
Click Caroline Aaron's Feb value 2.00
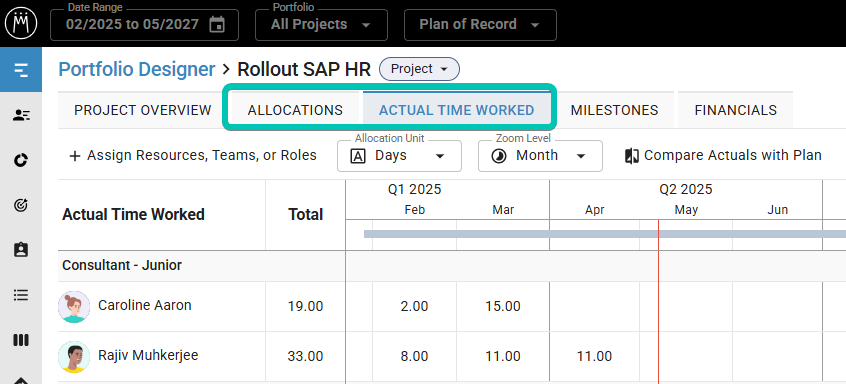click(414, 307)
